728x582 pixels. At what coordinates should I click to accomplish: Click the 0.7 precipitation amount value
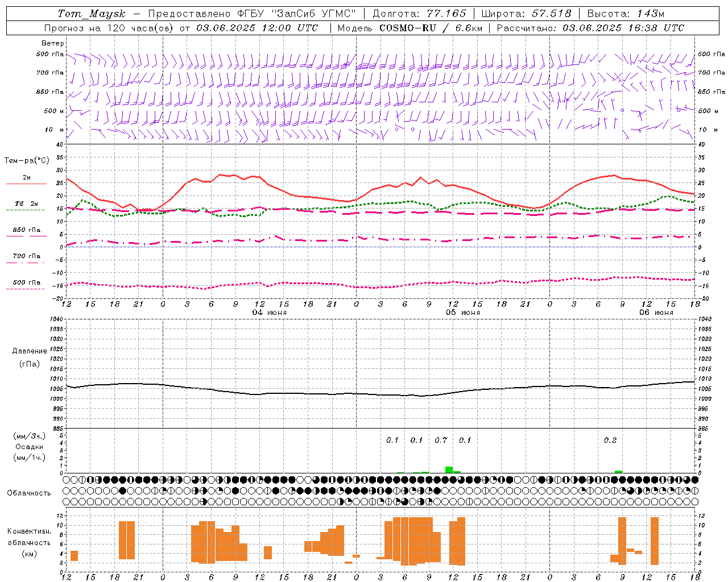441,440
